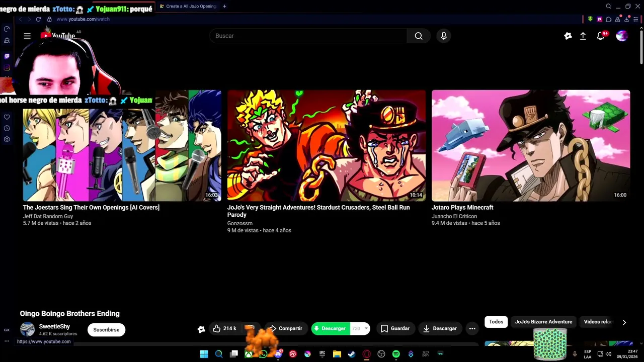The width and height of the screenshot is (644, 362).
Task: Open Juancho El Criticon channel link
Action: coord(454,216)
